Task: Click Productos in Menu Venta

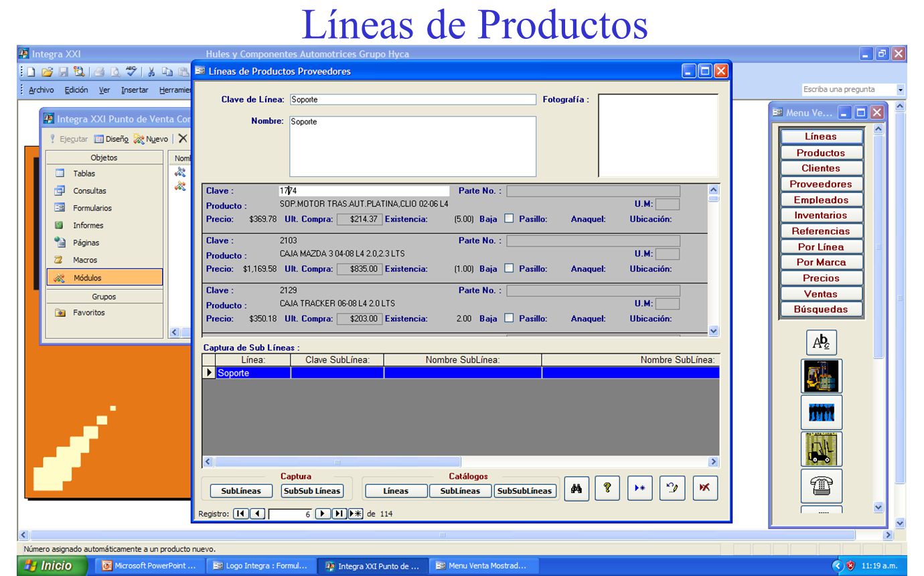Action: point(821,153)
